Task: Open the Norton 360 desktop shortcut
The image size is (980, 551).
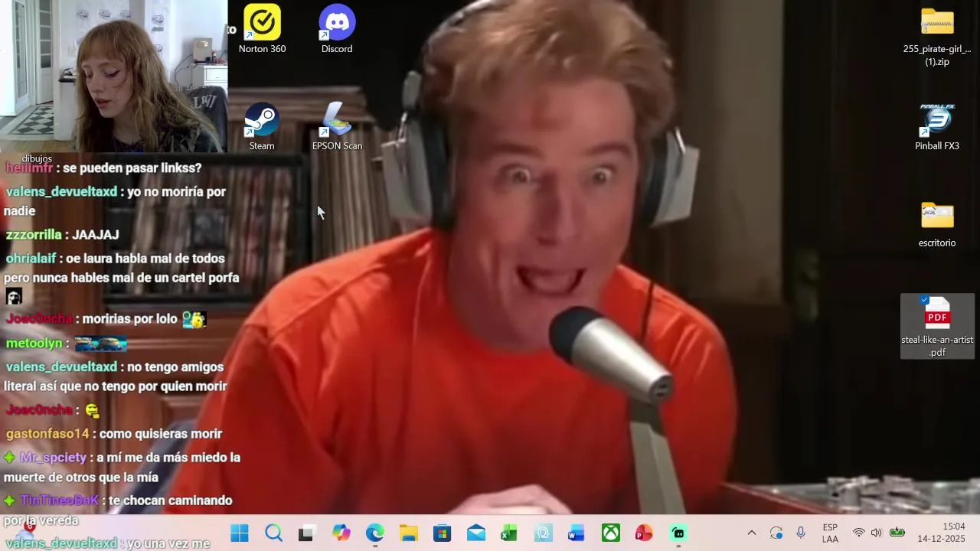Action: (262, 29)
